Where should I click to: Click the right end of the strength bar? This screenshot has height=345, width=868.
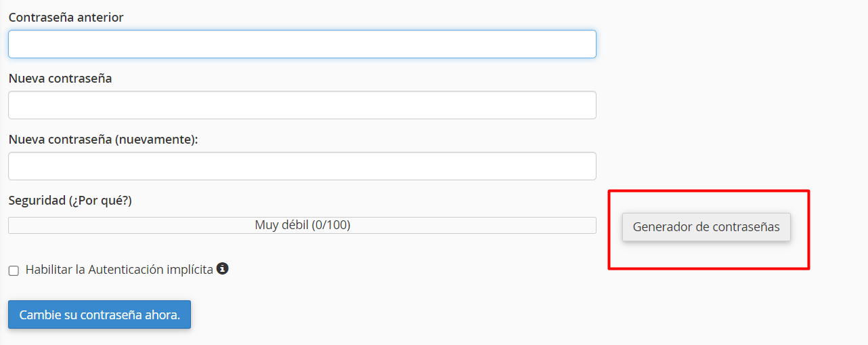(x=590, y=225)
